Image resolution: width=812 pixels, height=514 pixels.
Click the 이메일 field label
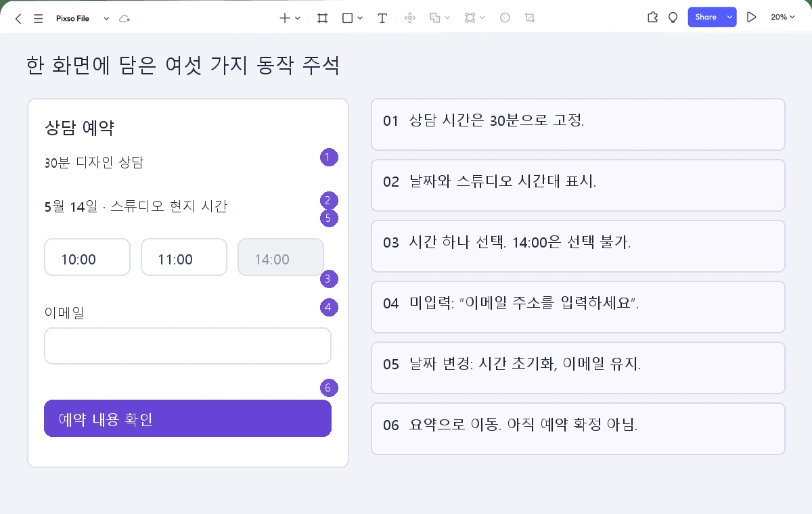pyautogui.click(x=64, y=312)
